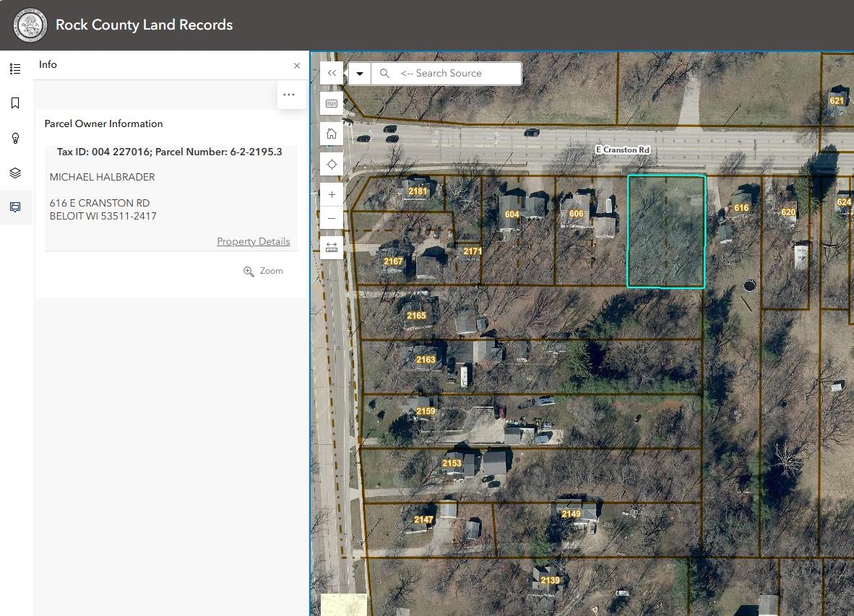Image resolution: width=854 pixels, height=616 pixels.
Task: Close the Info panel
Action: point(297,66)
